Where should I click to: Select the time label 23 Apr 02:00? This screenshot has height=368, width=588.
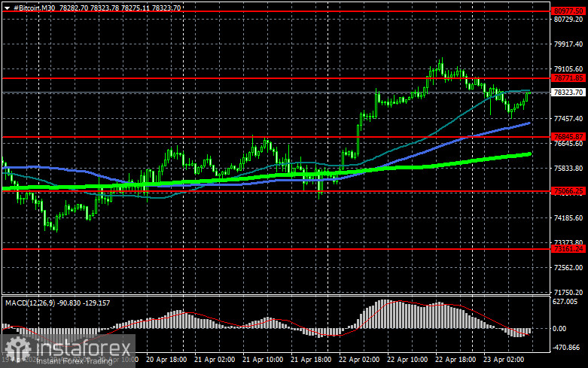pyautogui.click(x=504, y=360)
